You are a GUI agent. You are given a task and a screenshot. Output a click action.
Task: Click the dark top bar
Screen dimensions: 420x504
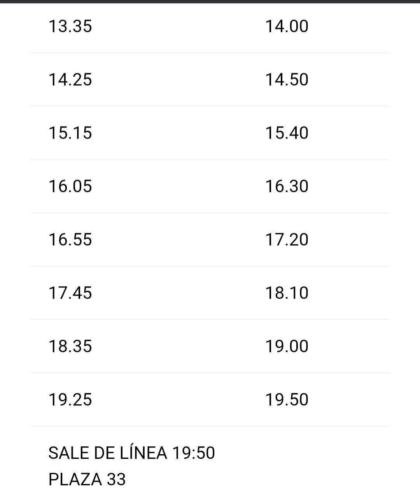(210, 2)
